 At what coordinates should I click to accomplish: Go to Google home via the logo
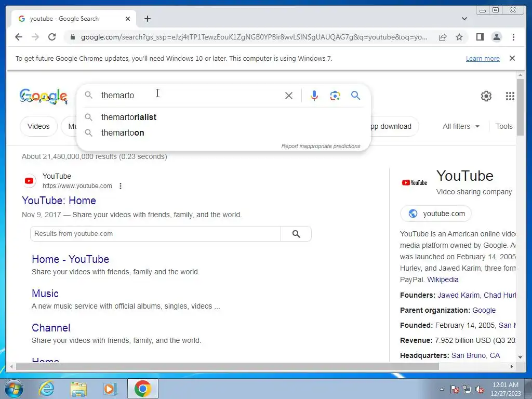tap(44, 96)
